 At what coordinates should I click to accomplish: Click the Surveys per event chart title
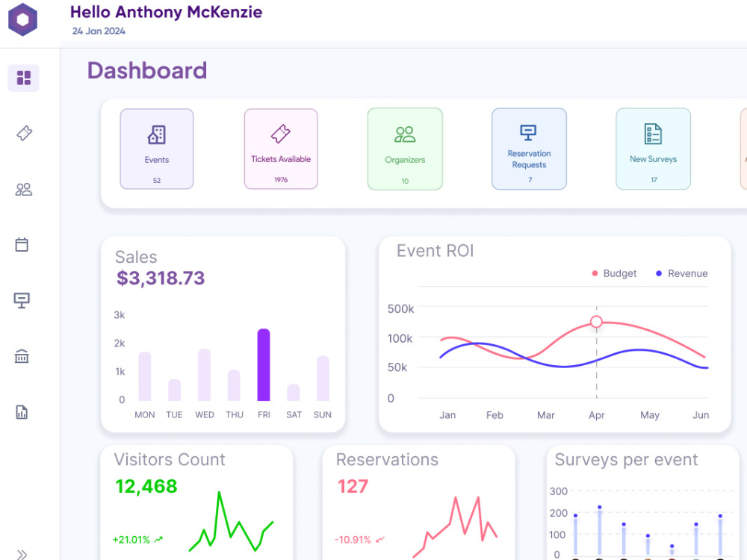(626, 460)
